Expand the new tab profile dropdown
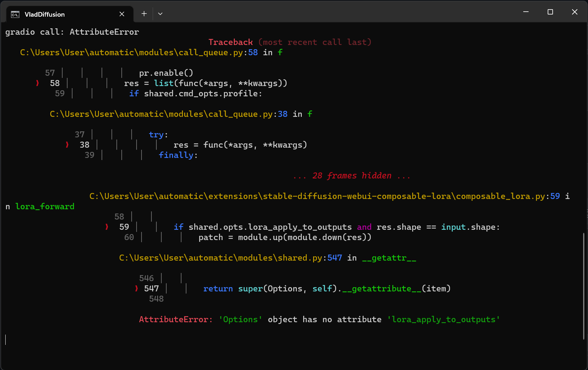 (x=160, y=14)
